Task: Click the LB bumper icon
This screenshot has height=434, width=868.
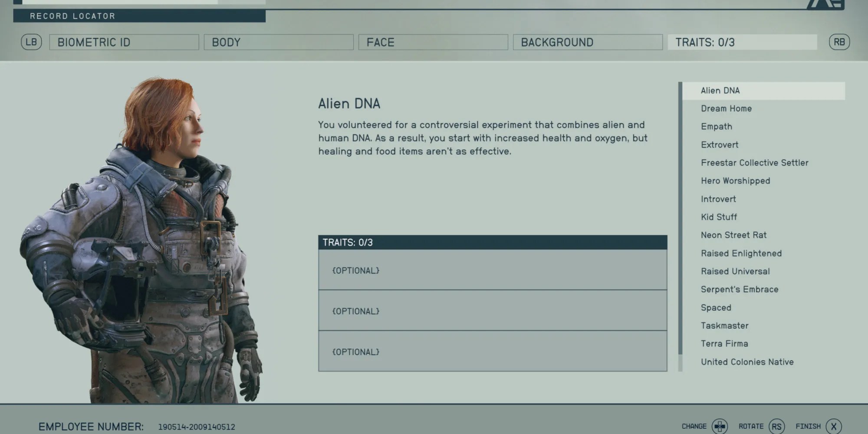Action: (31, 42)
